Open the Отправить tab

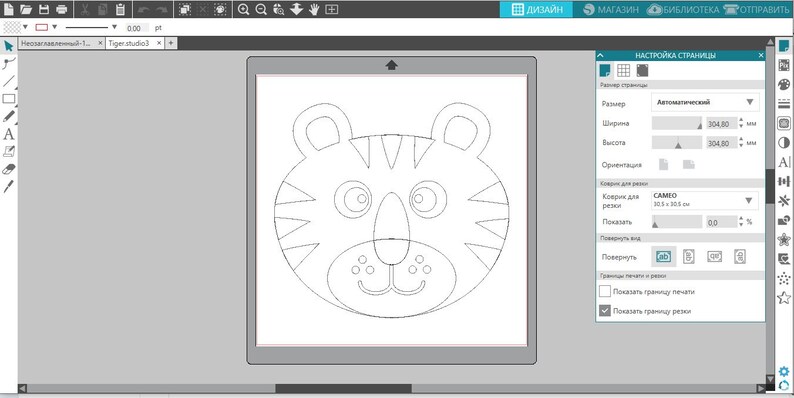pos(757,9)
